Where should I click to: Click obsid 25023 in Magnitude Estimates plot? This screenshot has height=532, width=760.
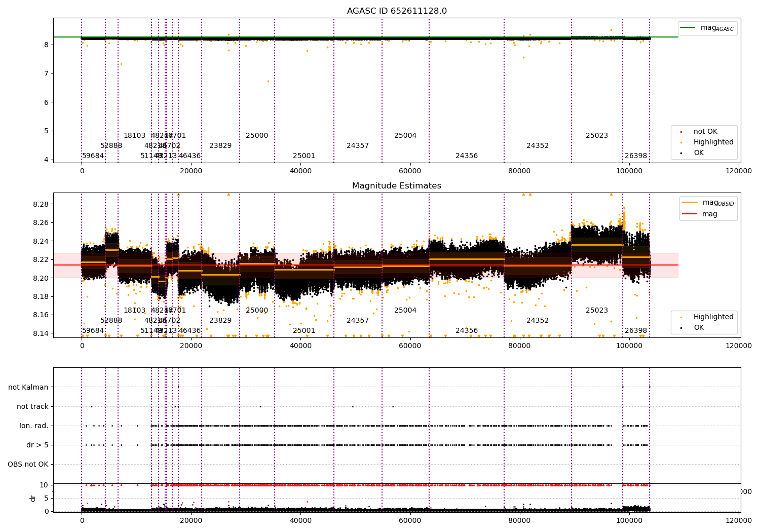pos(597,311)
